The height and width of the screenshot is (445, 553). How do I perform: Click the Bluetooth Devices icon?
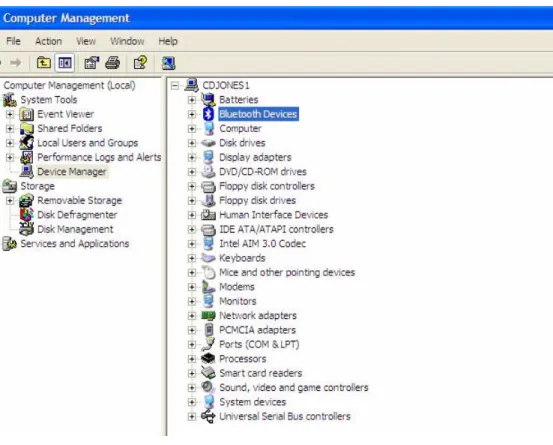point(208,114)
